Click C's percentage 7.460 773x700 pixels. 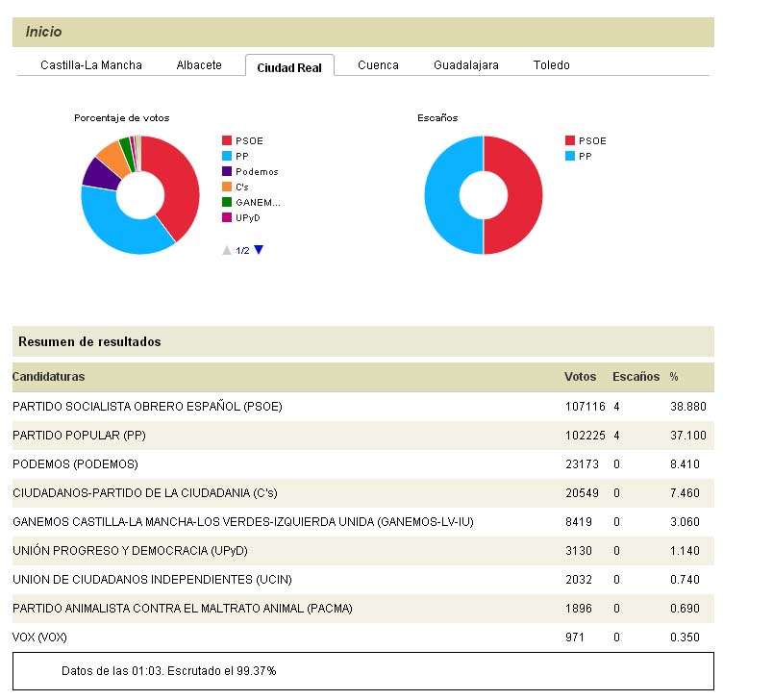[685, 493]
